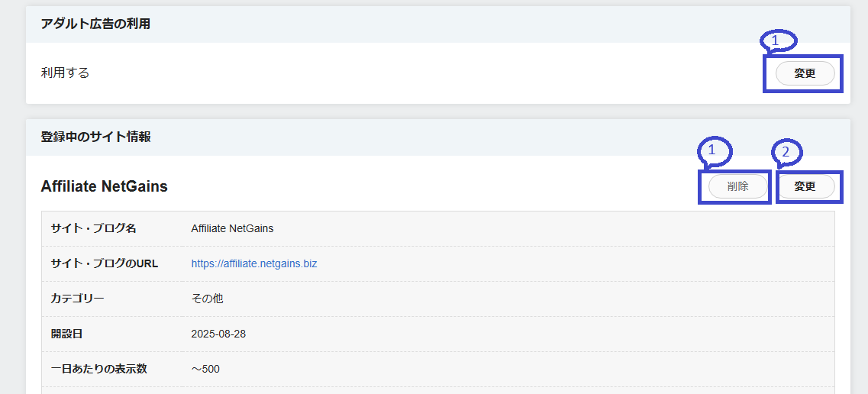
Task: Click the 削除 button for Affiliate NetGains
Action: (737, 186)
